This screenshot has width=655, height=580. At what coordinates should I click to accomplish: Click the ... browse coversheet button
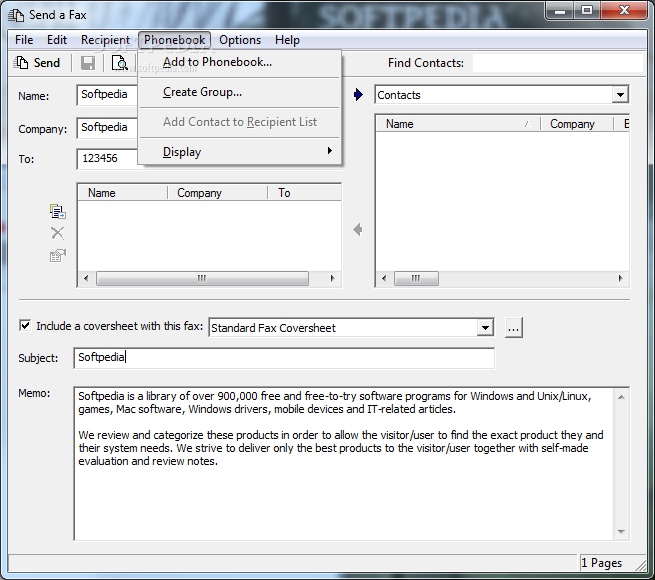click(x=513, y=328)
